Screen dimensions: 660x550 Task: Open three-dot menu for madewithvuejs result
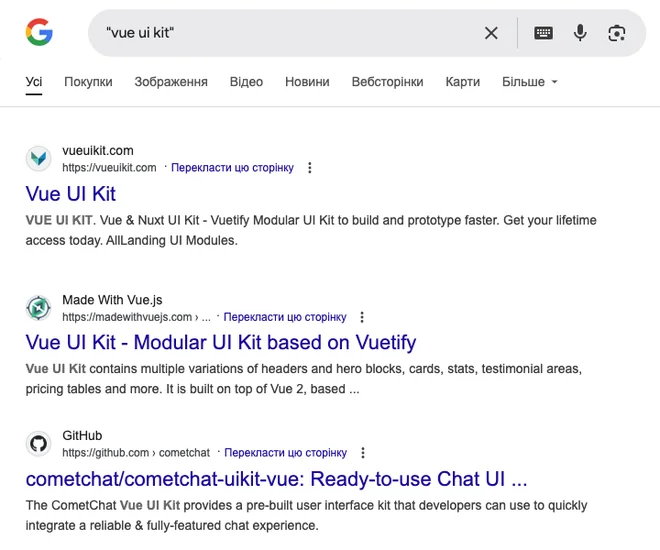tap(362, 317)
